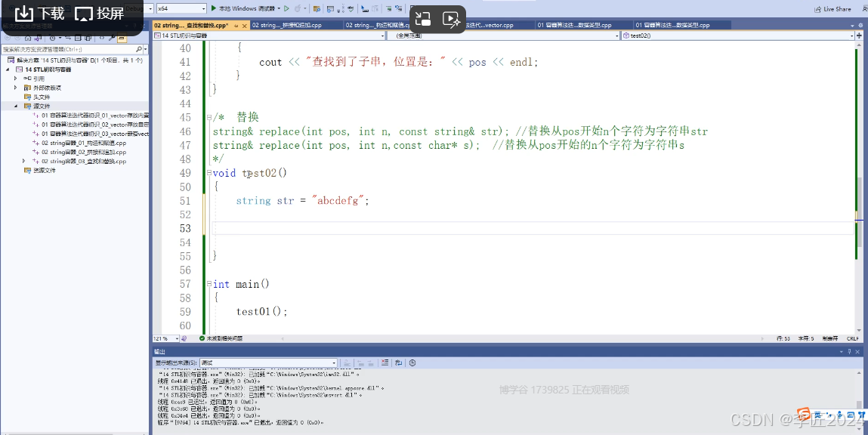Click the find in files toolbar icon
868x435 pixels.
(x=317, y=9)
